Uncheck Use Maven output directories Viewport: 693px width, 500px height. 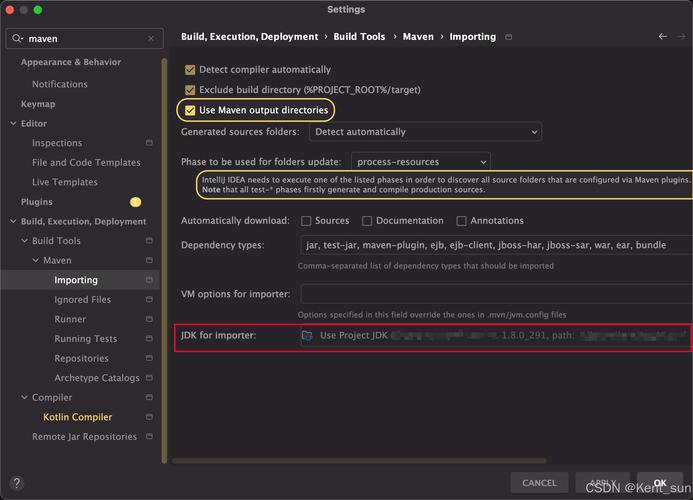point(190,110)
